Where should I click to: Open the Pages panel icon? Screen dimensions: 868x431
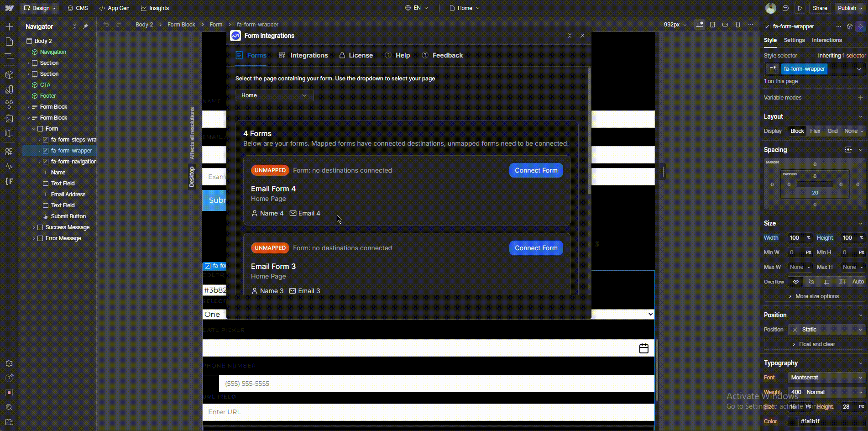coord(9,42)
